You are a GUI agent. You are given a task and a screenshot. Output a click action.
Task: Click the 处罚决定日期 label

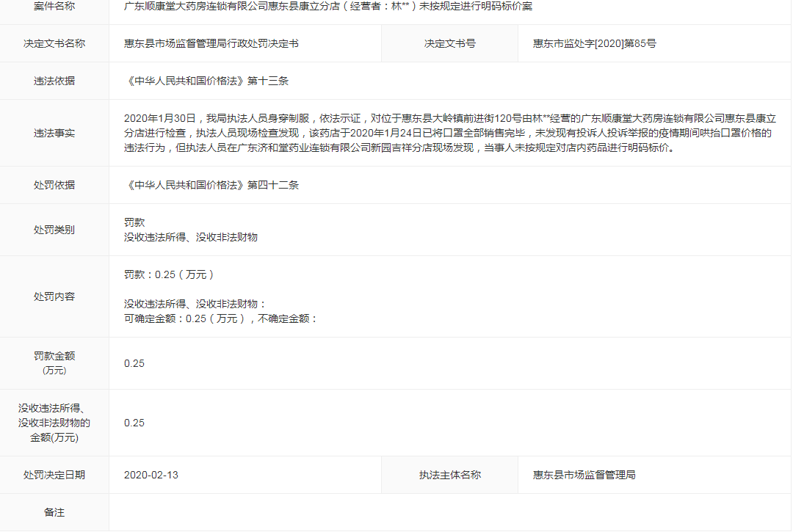(x=54, y=475)
